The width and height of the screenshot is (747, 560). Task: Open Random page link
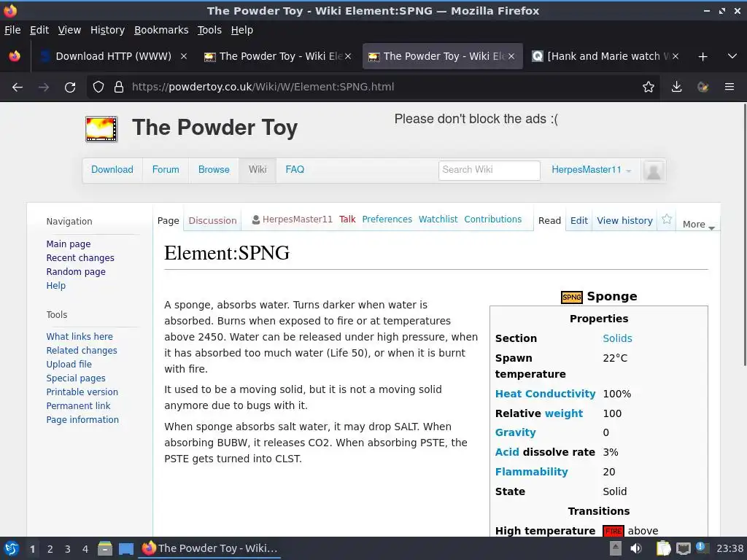tap(76, 271)
